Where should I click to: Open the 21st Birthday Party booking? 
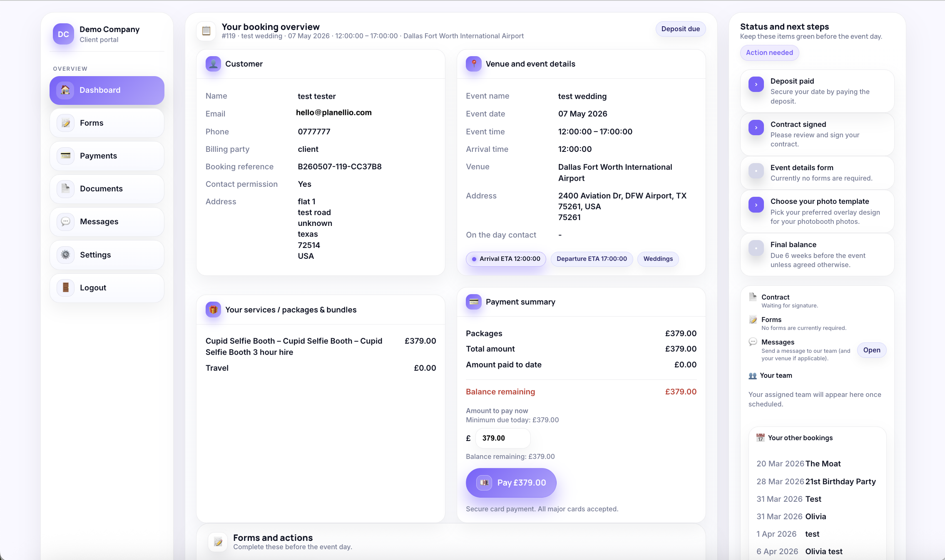[x=816, y=482]
